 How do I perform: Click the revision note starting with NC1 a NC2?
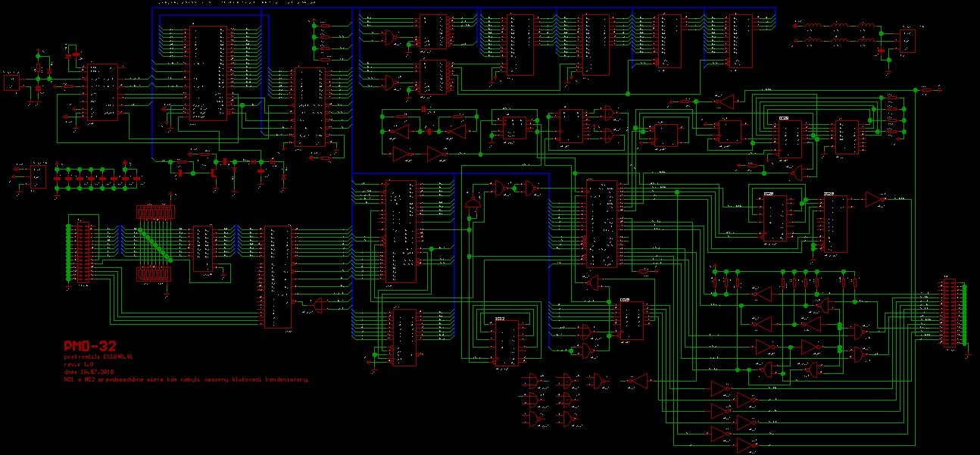click(187, 380)
